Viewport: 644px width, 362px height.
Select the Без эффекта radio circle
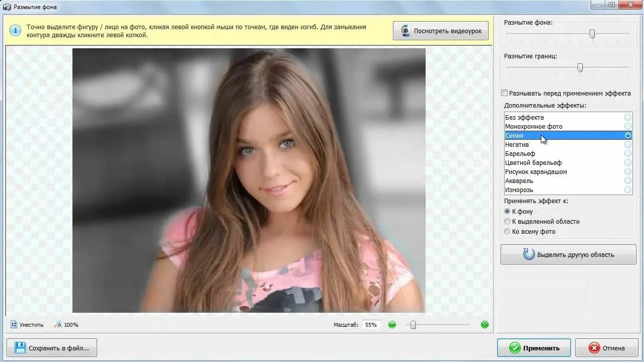tap(628, 117)
